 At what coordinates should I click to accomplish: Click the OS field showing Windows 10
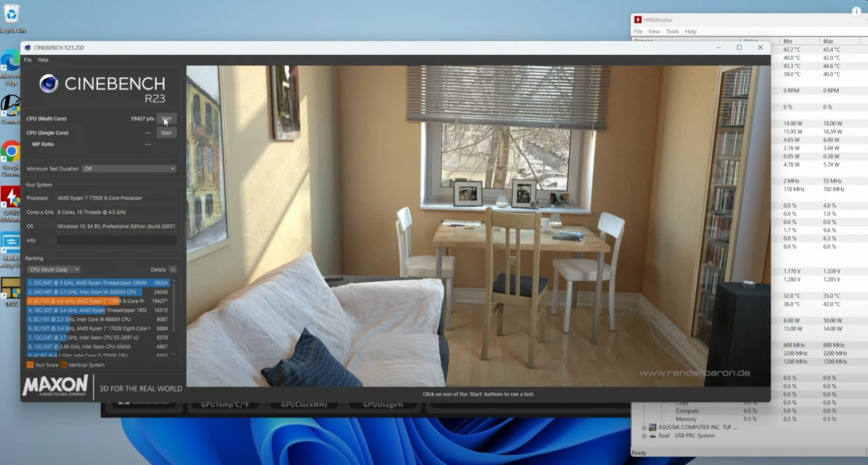tap(116, 227)
